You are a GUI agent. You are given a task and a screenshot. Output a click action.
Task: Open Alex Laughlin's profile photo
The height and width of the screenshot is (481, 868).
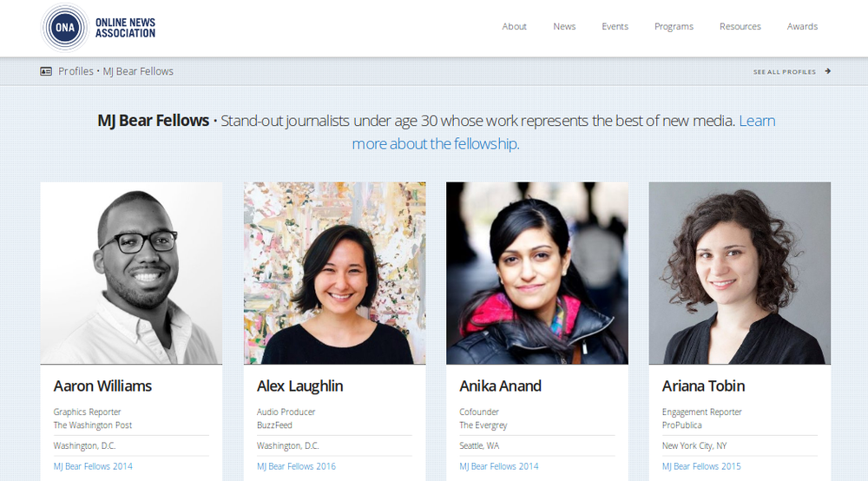[334, 273]
